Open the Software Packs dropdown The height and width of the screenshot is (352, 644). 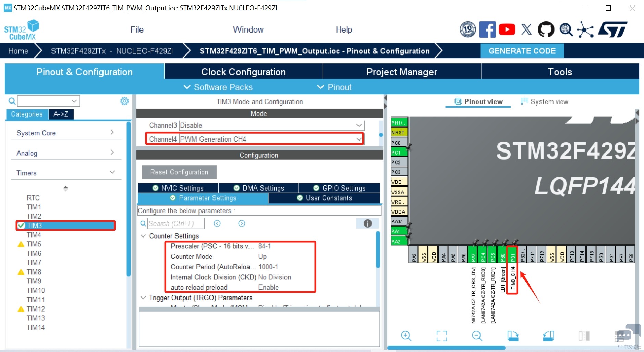coord(218,87)
